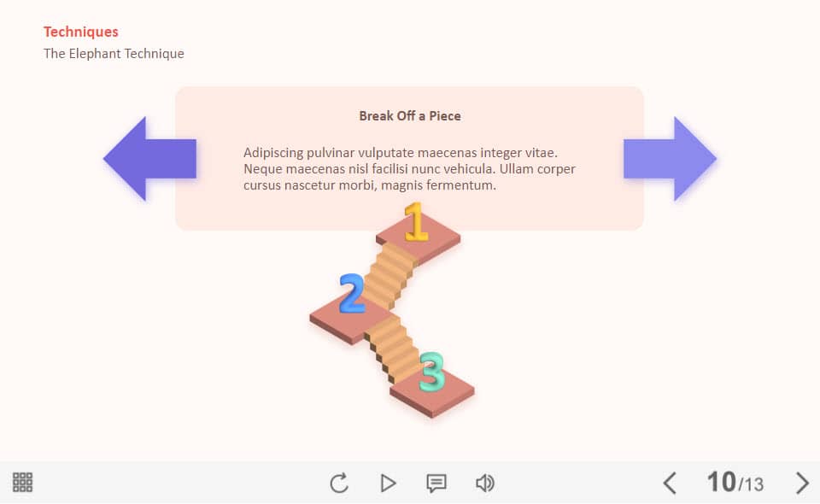Select the yellow number 1 step
Viewport: 820px width, 504px height.
[x=416, y=222]
